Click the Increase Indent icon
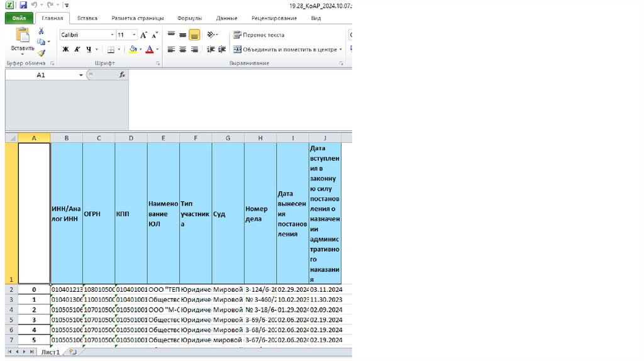 point(222,50)
